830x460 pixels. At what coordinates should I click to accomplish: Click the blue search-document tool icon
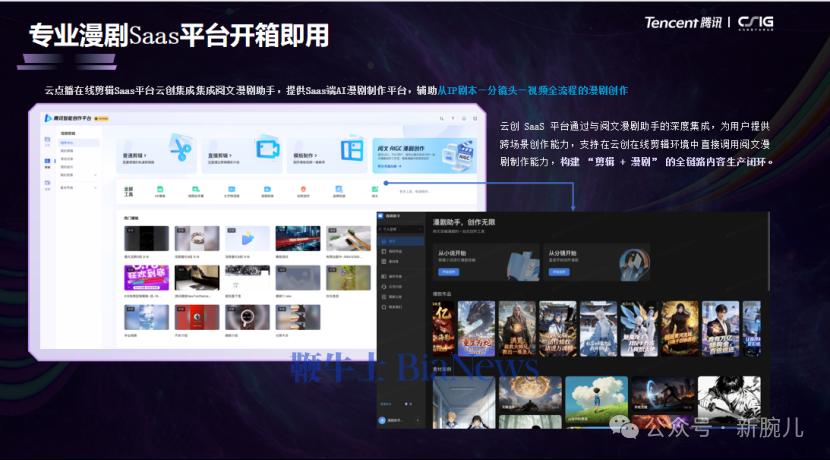[339, 190]
